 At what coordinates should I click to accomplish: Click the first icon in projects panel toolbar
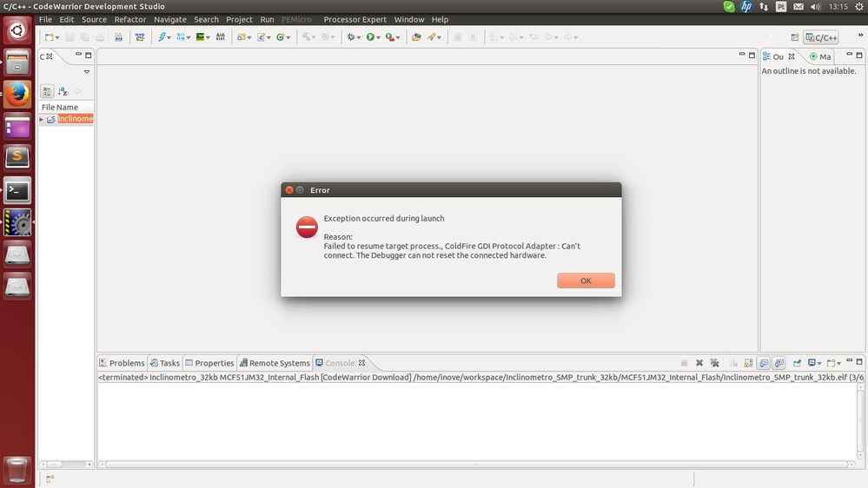coord(47,91)
